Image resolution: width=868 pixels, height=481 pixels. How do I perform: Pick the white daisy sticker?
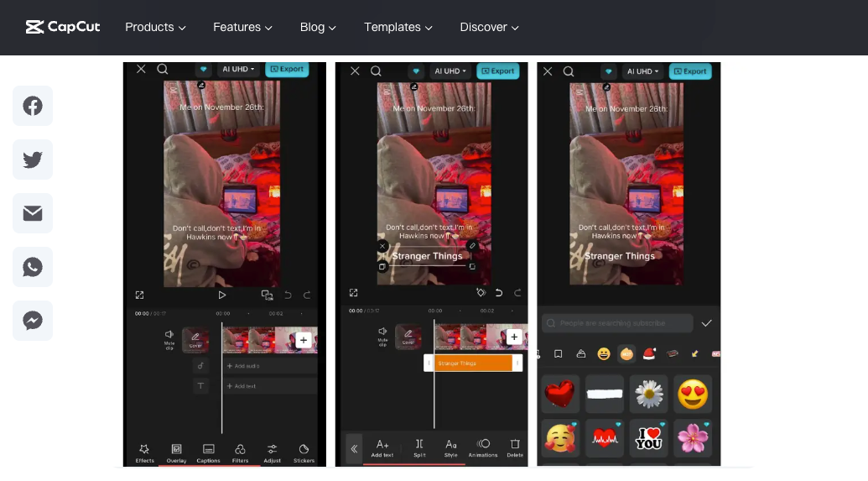click(649, 394)
